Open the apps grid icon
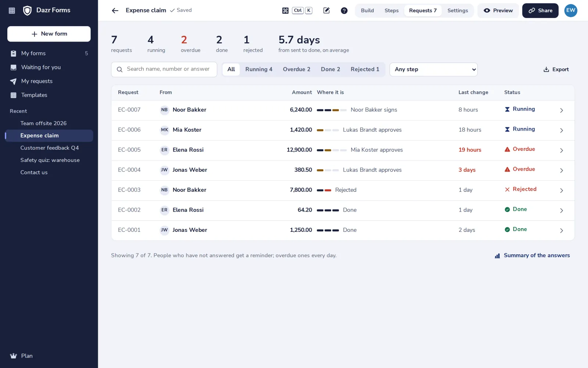This screenshot has height=368, width=588. tap(12, 11)
